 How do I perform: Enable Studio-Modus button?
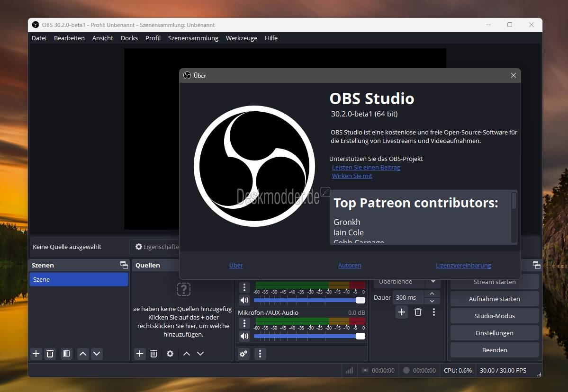click(x=495, y=316)
